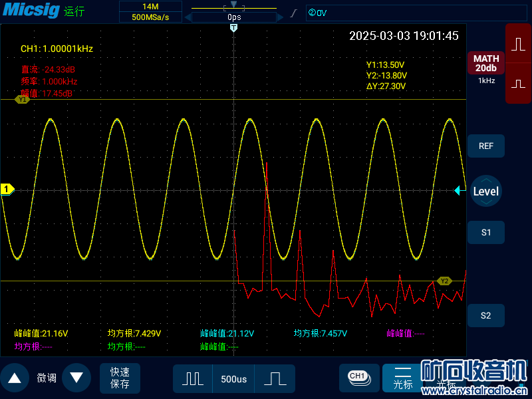Select the S1 side menu item
Viewport: 532px width, 399px height.
485,232
